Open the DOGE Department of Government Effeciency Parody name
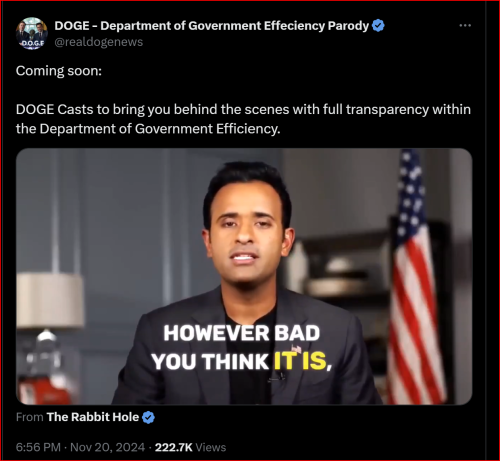This screenshot has height=461, width=500. click(212, 26)
